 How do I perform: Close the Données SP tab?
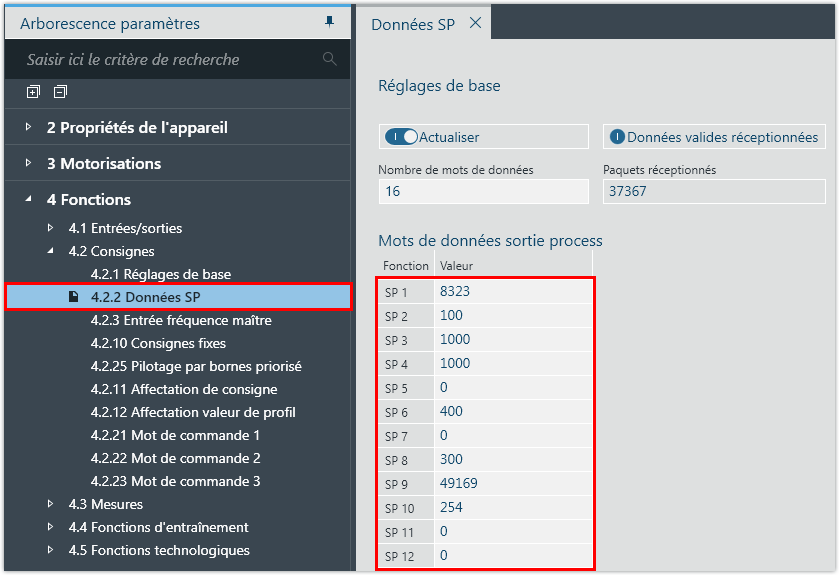tap(475, 23)
